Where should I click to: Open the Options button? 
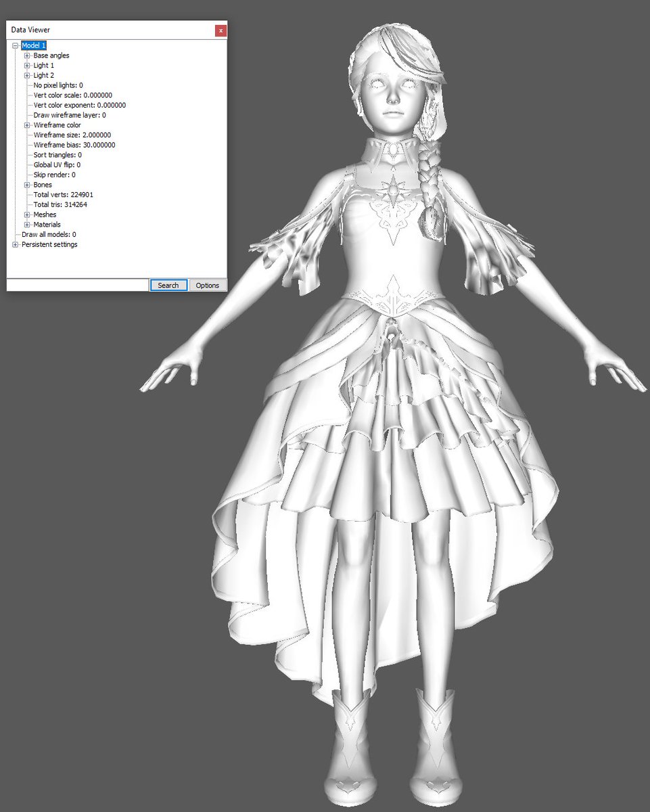tap(208, 285)
